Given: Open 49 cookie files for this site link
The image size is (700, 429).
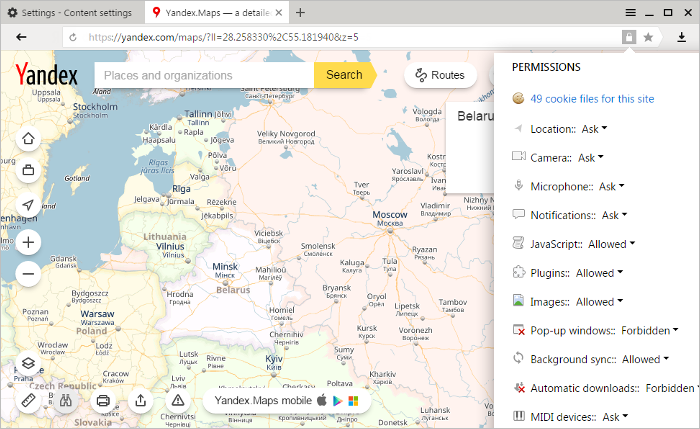Looking at the screenshot, I should [x=592, y=99].
